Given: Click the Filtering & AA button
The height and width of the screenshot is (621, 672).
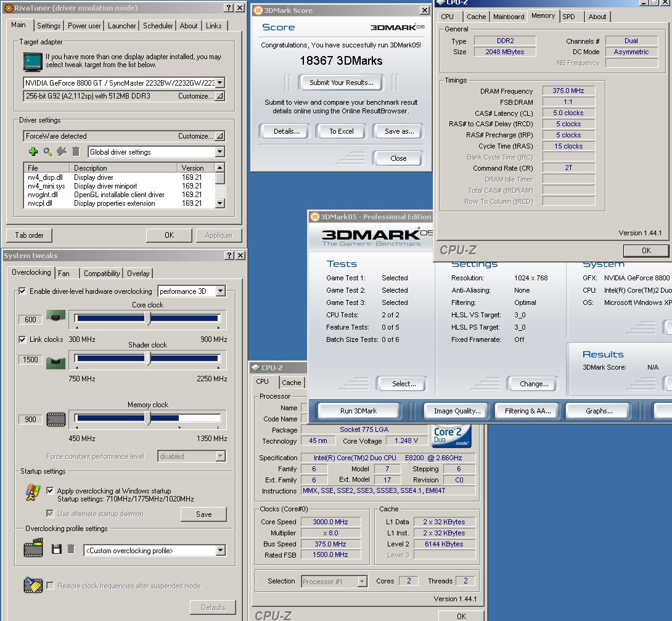Looking at the screenshot, I should point(528,411).
